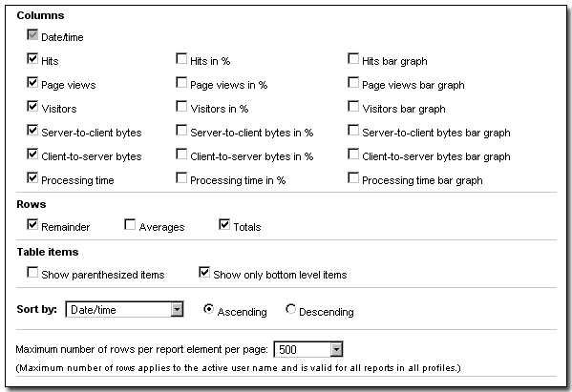Check Show parenthesized items option
The width and height of the screenshot is (572, 392).
(32, 273)
